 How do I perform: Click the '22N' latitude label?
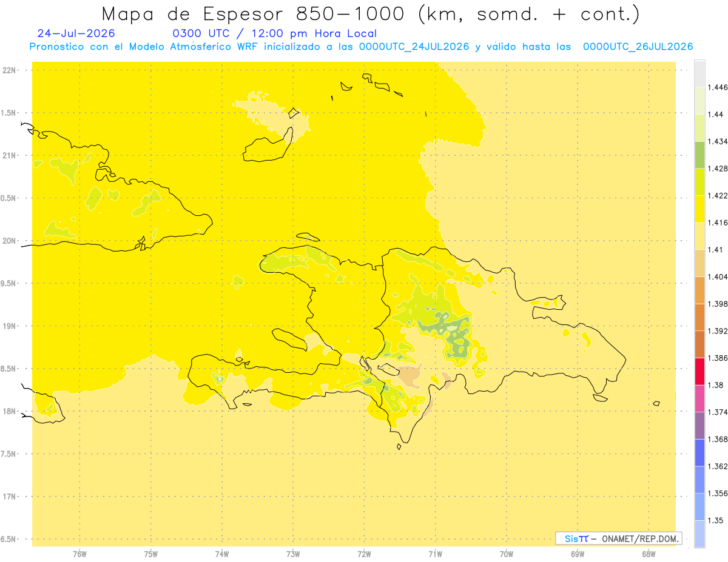click(x=10, y=70)
